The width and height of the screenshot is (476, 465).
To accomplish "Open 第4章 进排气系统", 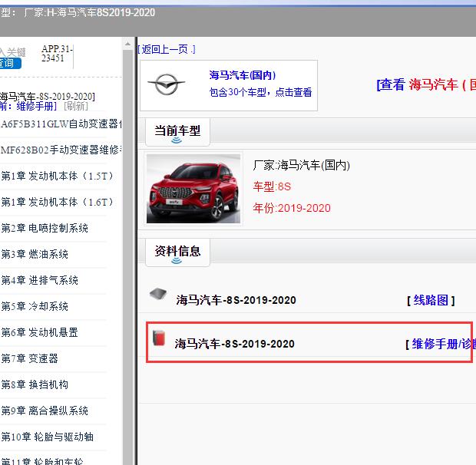I will point(39,280).
